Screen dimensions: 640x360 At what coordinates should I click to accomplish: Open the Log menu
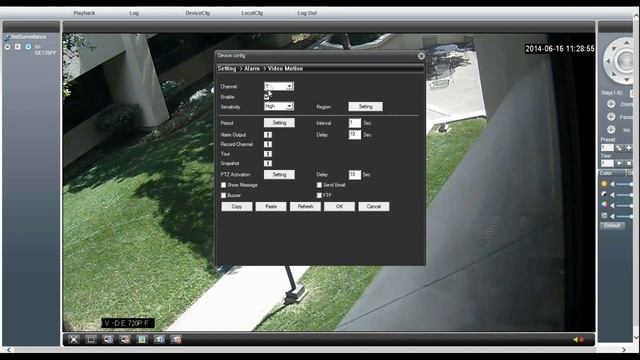pyautogui.click(x=134, y=13)
